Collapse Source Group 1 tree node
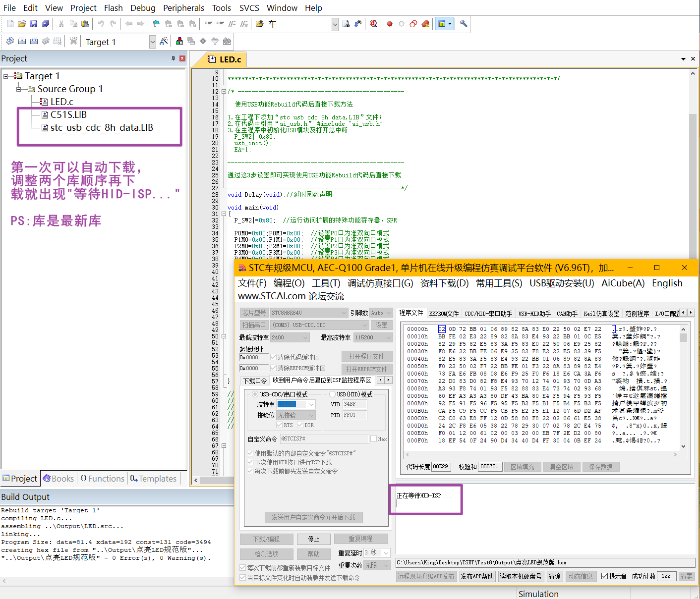Screen dimensions: 700x599 click(x=19, y=89)
